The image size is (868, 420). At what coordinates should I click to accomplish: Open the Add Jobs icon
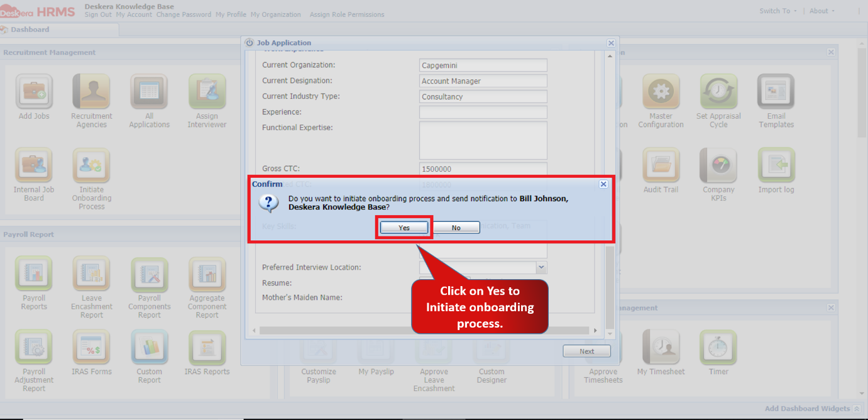coord(34,92)
